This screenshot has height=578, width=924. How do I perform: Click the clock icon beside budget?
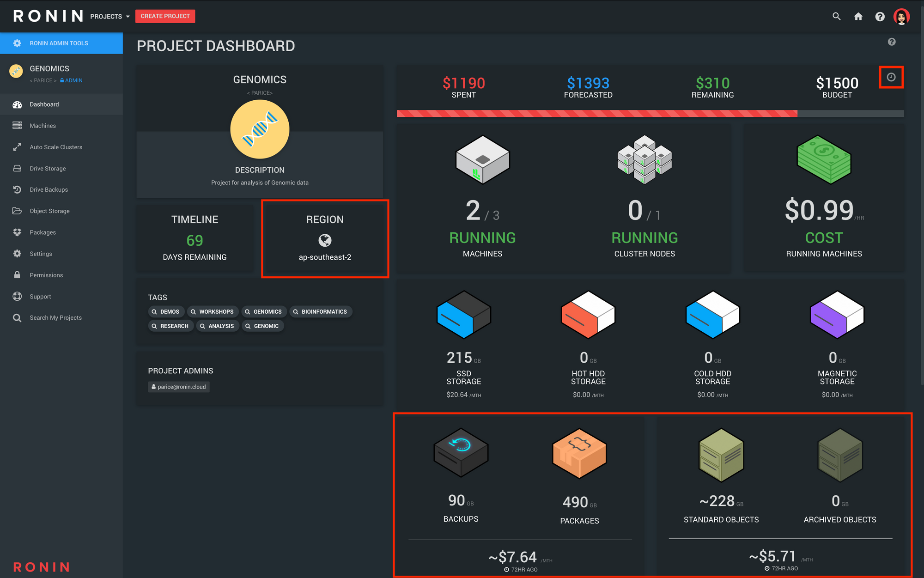coord(891,77)
